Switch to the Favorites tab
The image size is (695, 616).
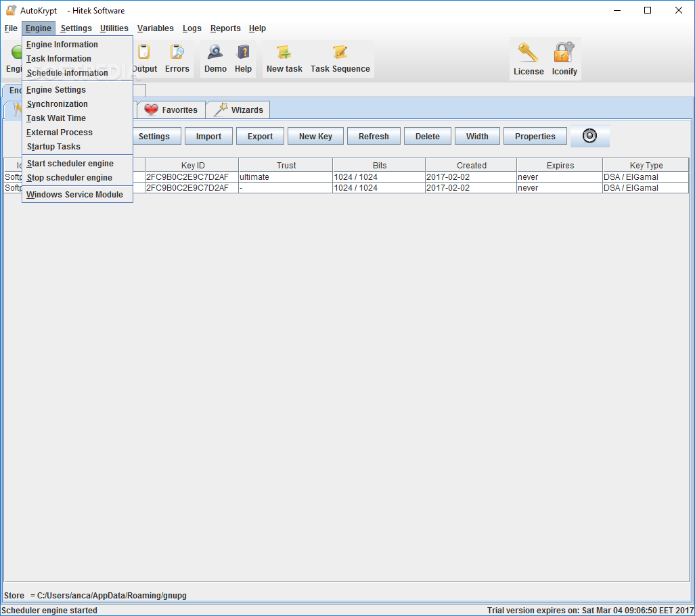point(171,110)
